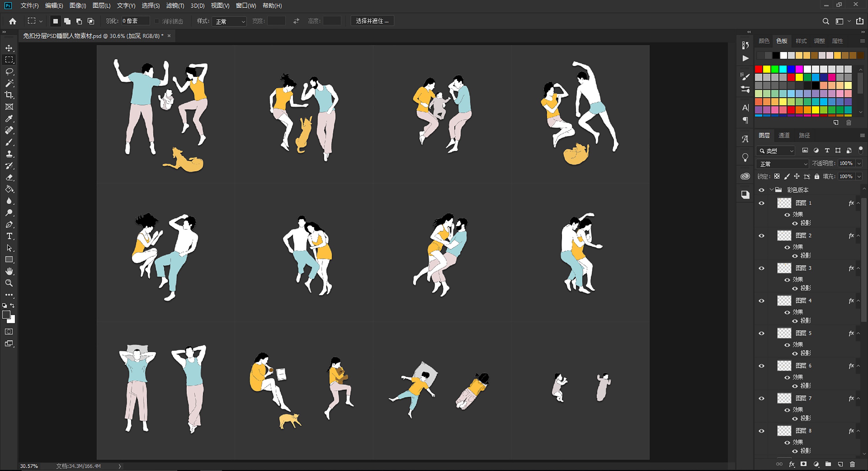Toggle the 消除锯齿 checkbox
This screenshot has width=868, height=471.
157,21
